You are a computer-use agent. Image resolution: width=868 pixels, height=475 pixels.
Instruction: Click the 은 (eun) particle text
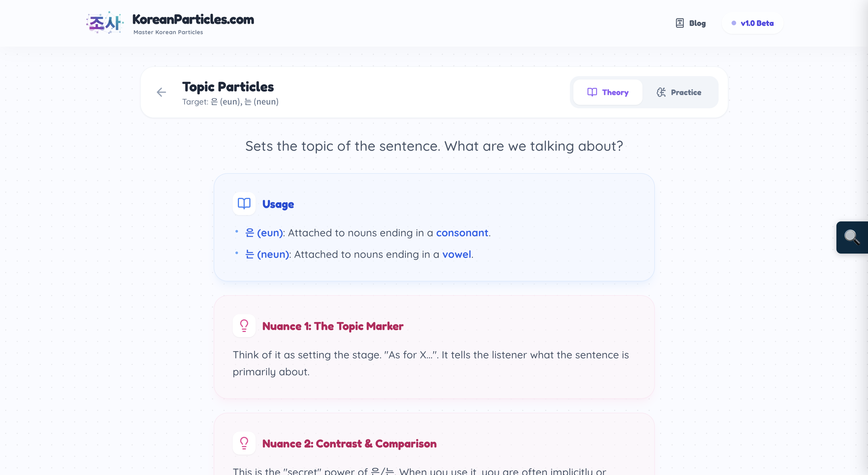264,232
